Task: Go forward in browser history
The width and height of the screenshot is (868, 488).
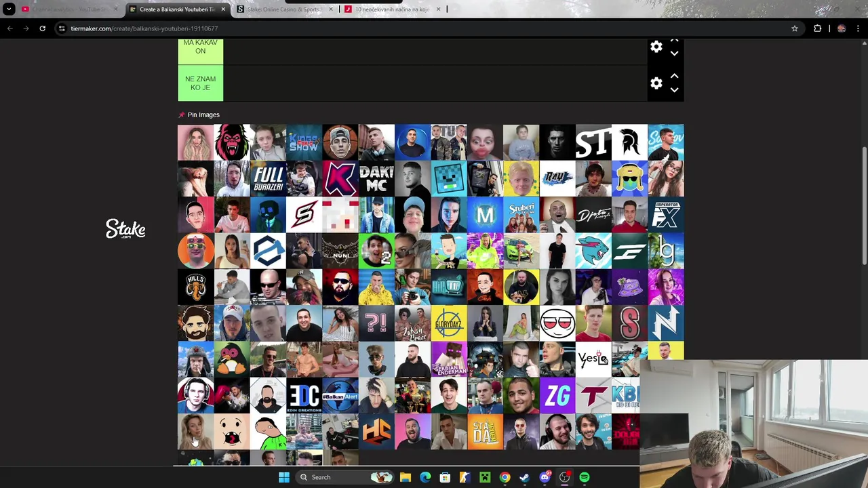Action: pyautogui.click(x=26, y=28)
